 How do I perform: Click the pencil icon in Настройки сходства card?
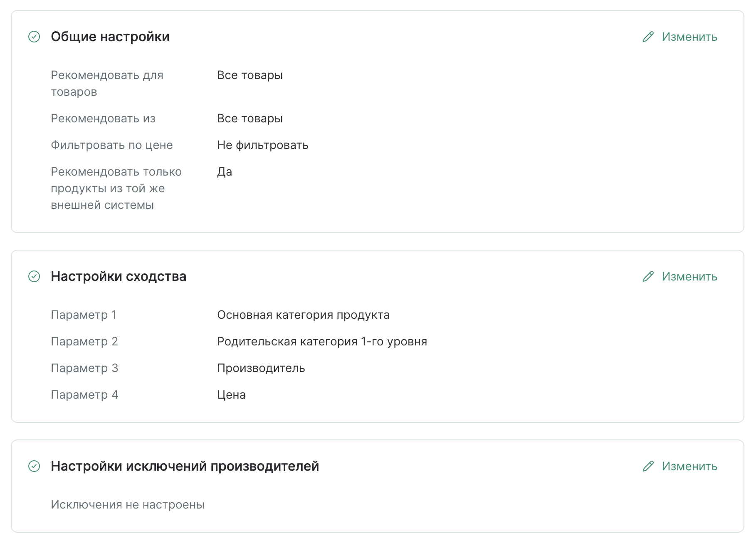647,276
